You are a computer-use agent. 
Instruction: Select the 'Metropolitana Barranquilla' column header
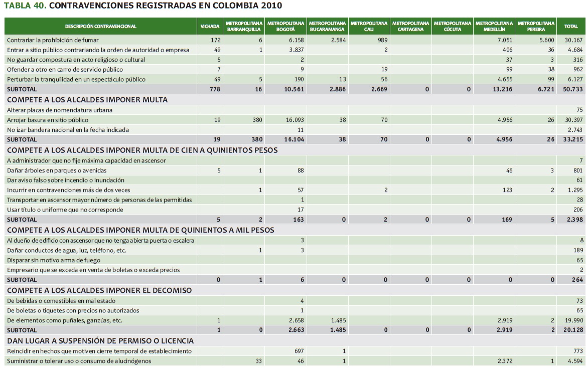tap(244, 26)
